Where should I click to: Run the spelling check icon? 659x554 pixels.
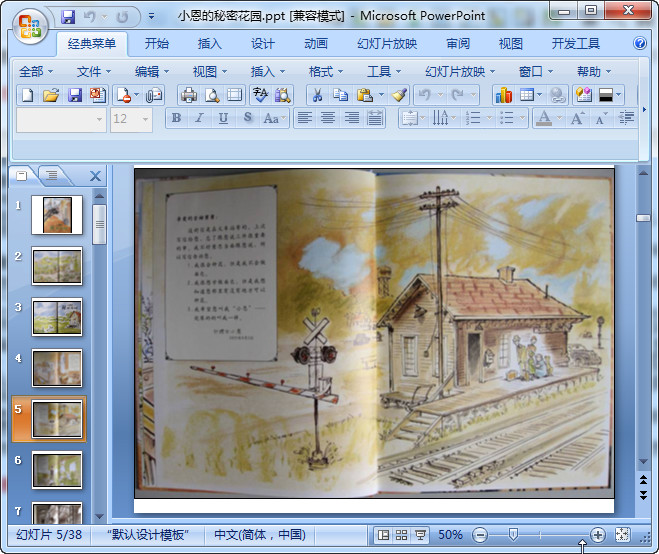[260, 95]
